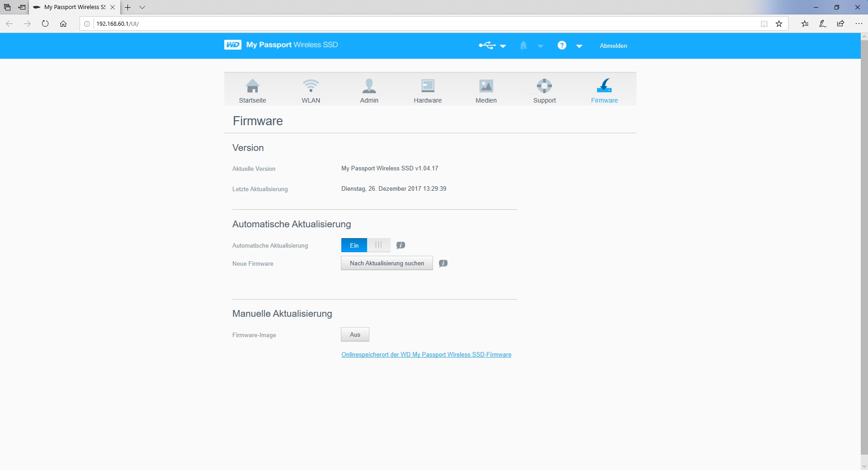This screenshot has width=868, height=470.
Task: Click the My Passport Wireless SSD header title
Action: click(292, 45)
